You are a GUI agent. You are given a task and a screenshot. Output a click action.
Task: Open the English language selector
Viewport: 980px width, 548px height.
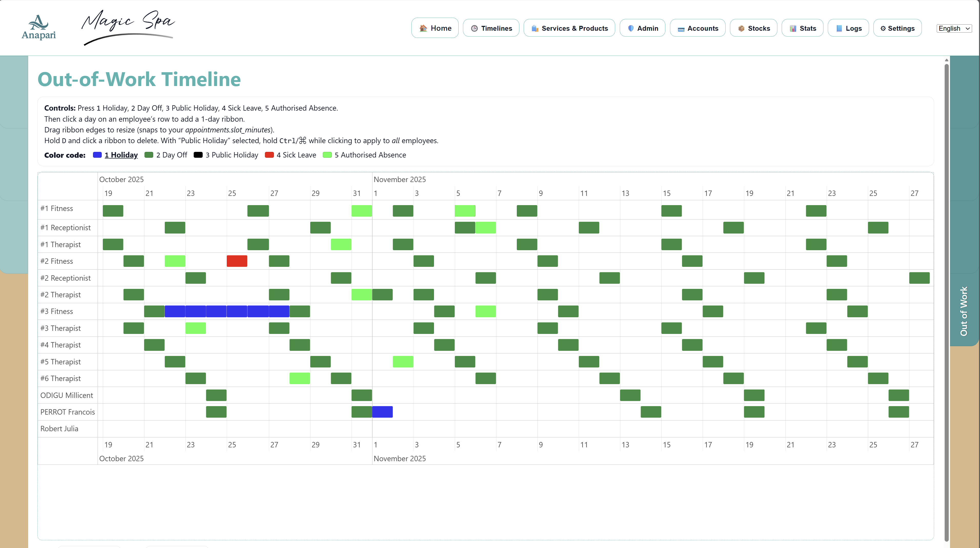[953, 28]
